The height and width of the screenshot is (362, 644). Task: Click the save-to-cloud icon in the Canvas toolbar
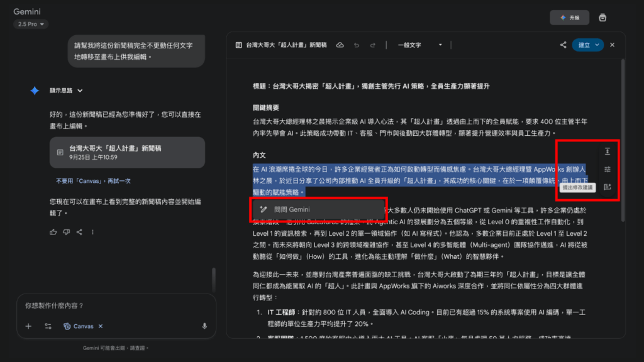tap(340, 45)
